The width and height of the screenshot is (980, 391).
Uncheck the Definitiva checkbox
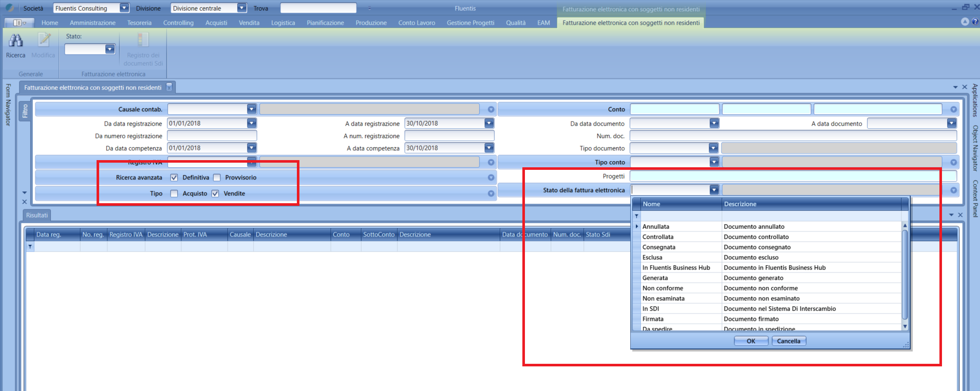[174, 178]
